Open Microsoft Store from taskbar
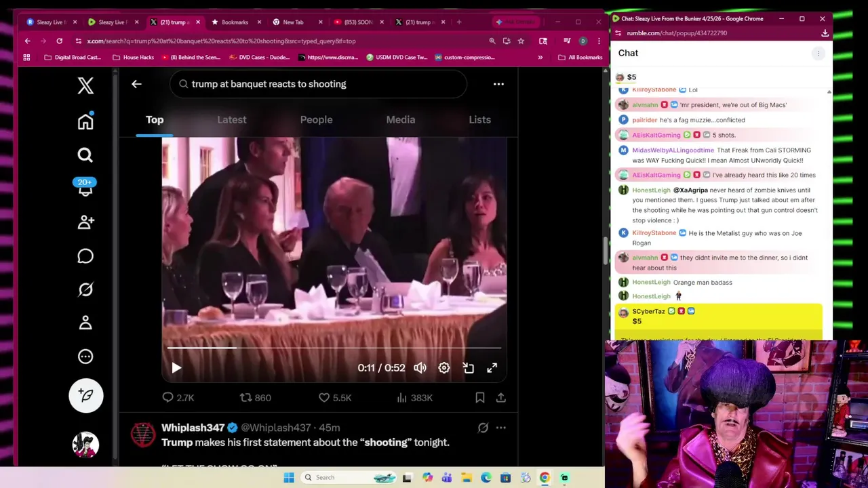Viewport: 868px width, 488px height. (x=506, y=478)
